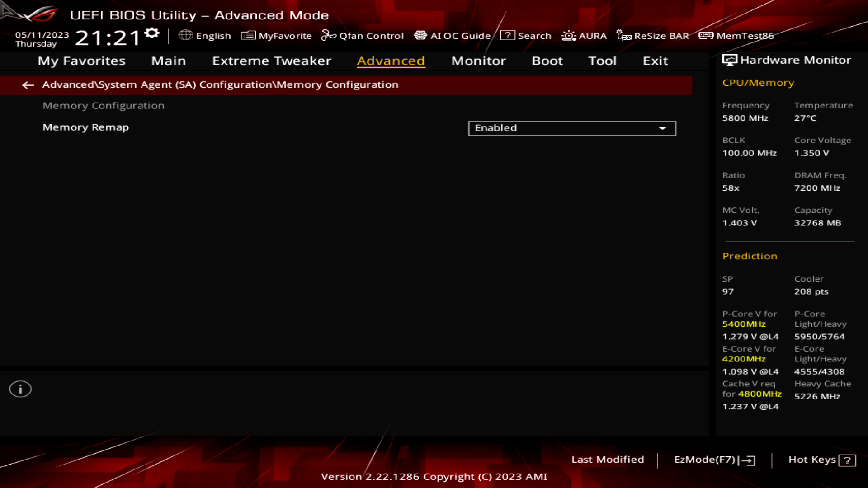Image resolution: width=868 pixels, height=488 pixels.
Task: Expand the Extreme Tweaker menu
Action: (272, 60)
